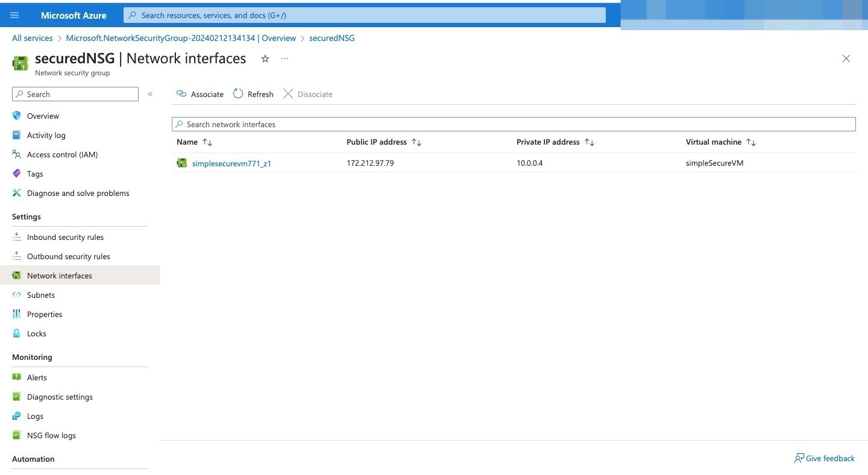Sort by Name column
This screenshot has height=475, width=868.
pos(194,142)
